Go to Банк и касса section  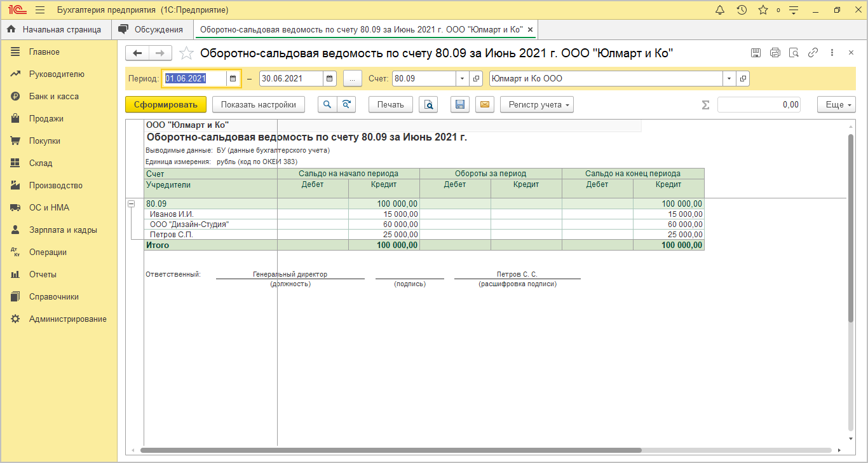[54, 97]
